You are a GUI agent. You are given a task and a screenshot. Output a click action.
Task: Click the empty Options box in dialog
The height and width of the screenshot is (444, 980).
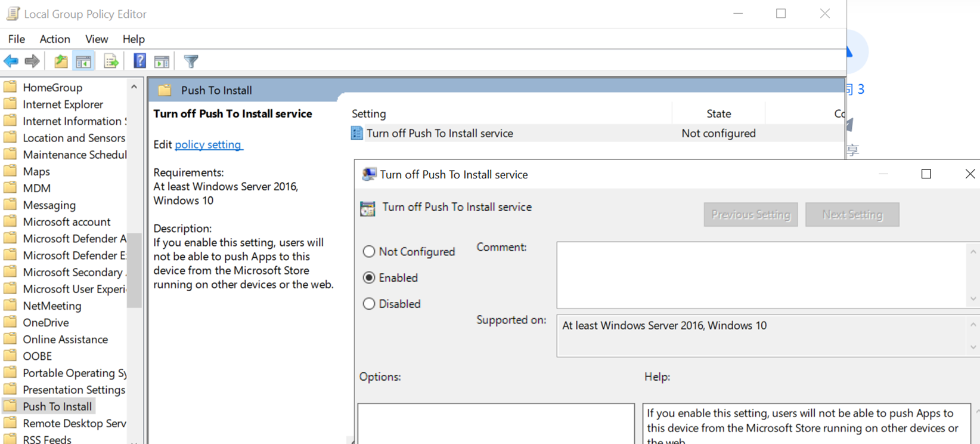(x=496, y=424)
